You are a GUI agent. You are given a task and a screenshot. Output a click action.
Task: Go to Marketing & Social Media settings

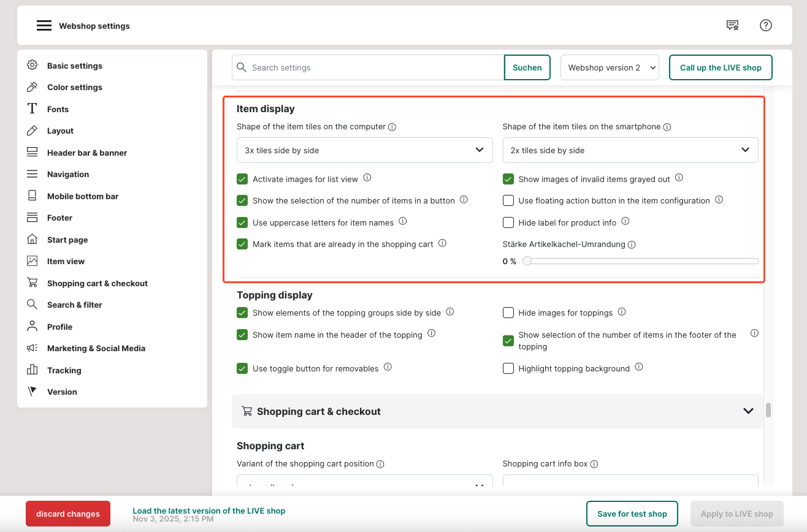[x=96, y=348]
